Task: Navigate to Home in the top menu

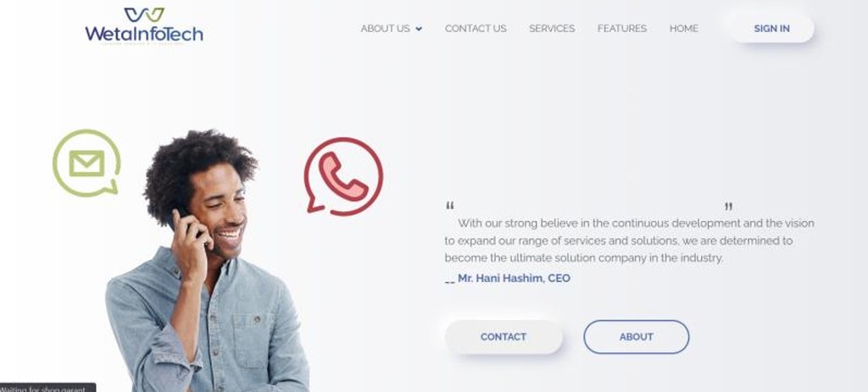Action: [x=684, y=28]
